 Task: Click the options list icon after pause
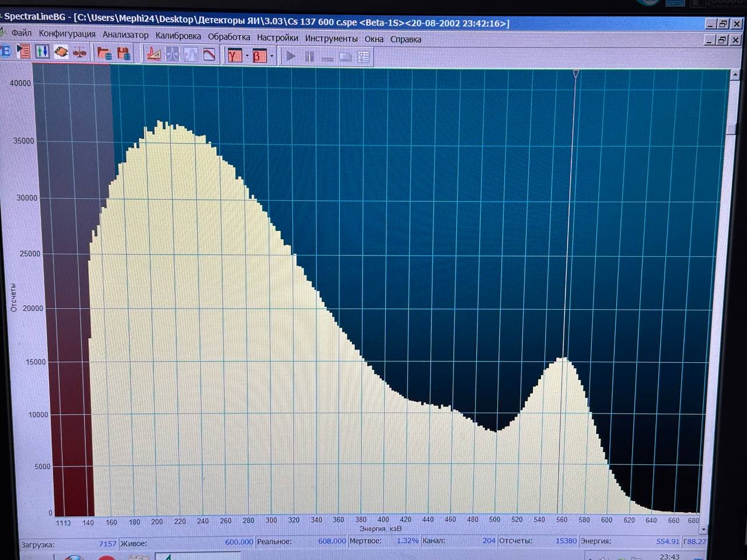point(364,57)
